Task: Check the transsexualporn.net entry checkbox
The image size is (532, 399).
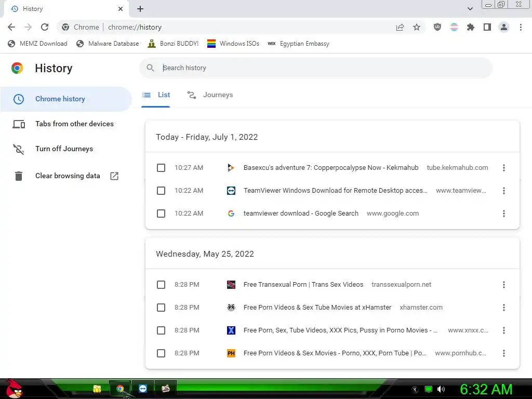Action: [x=161, y=285]
